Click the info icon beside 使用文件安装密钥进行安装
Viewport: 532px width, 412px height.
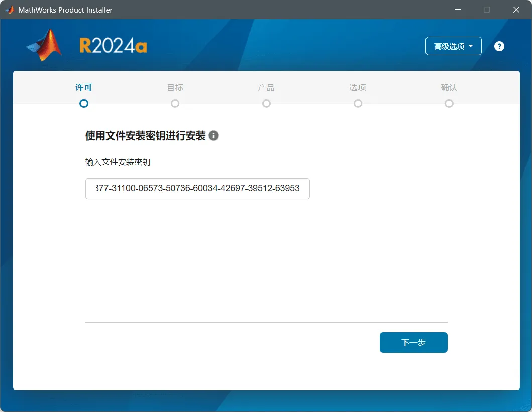point(214,135)
